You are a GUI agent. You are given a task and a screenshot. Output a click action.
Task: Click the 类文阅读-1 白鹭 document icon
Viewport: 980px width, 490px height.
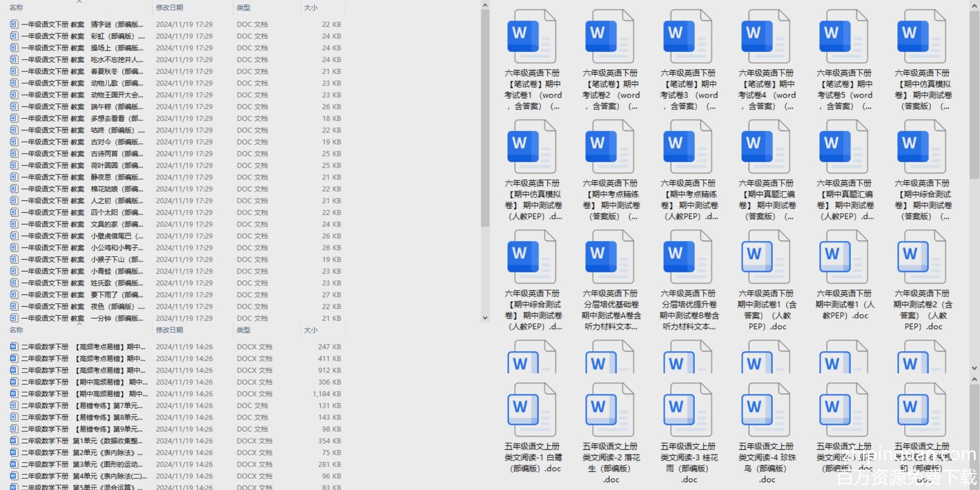pos(532,411)
